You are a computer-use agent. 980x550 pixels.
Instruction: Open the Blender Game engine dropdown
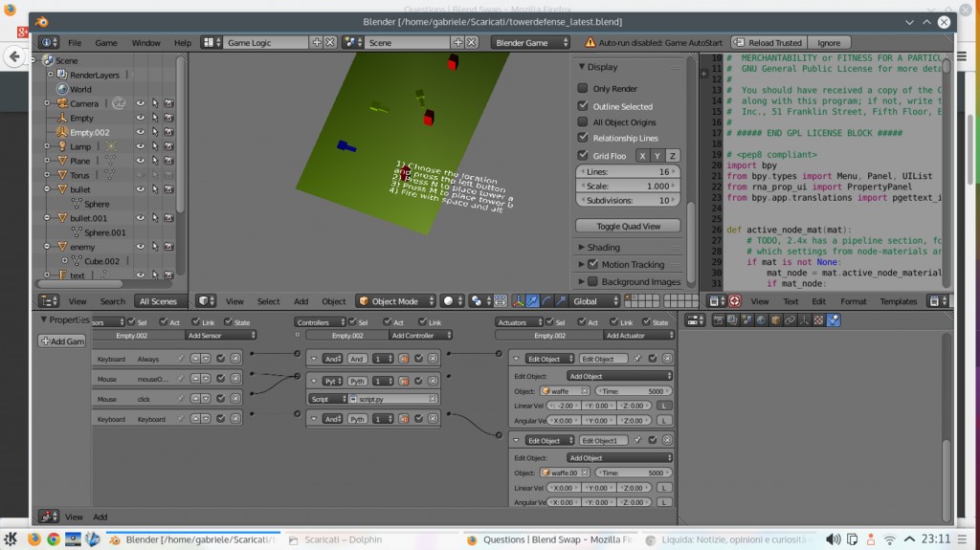coord(530,42)
